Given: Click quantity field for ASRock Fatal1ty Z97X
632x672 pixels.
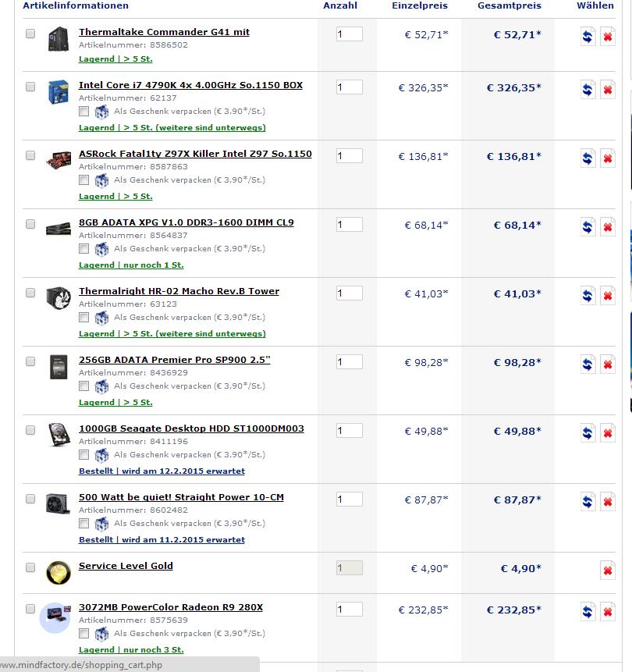Looking at the screenshot, I should click(x=350, y=155).
